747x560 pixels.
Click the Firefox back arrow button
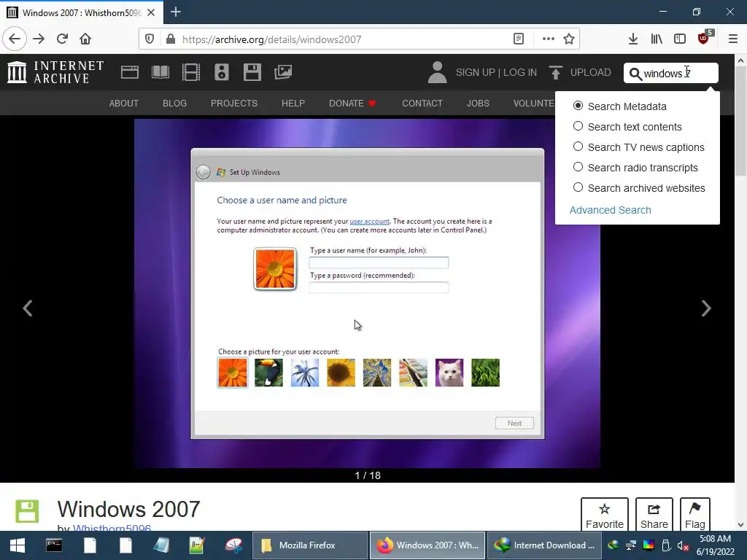click(15, 39)
